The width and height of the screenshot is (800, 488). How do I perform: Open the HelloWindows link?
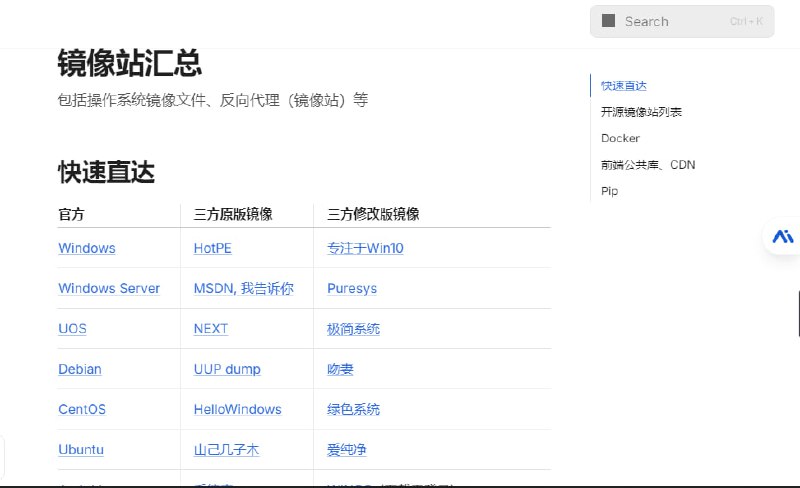pyautogui.click(x=237, y=409)
